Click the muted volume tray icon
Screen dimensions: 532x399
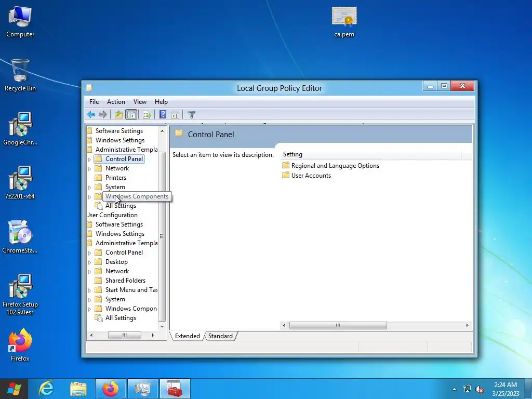point(480,389)
